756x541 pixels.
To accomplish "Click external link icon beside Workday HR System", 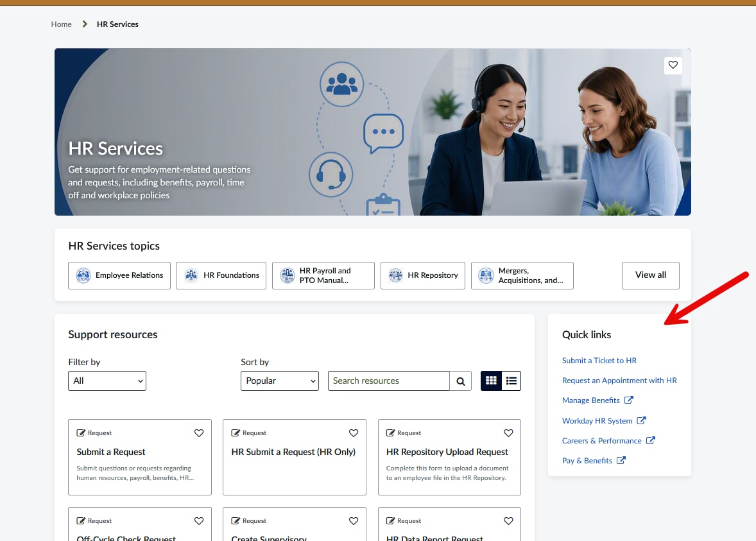I will pyautogui.click(x=641, y=420).
